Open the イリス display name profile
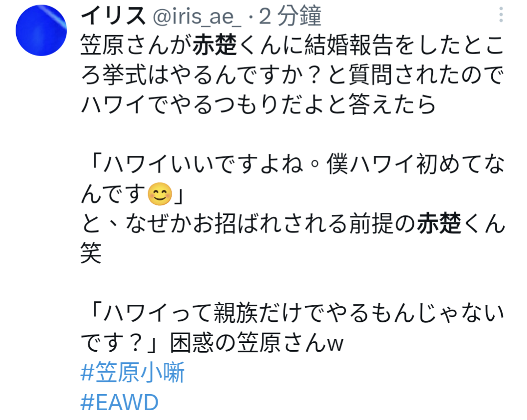 point(114,16)
